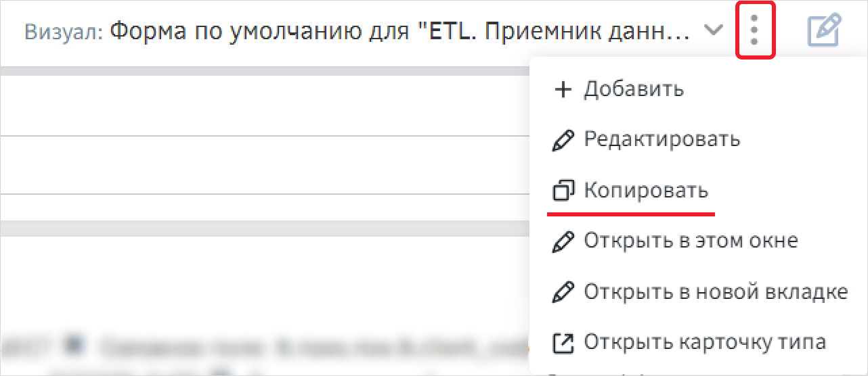868x376 pixels.
Task: Click the second empty form field row
Action: pos(264,166)
